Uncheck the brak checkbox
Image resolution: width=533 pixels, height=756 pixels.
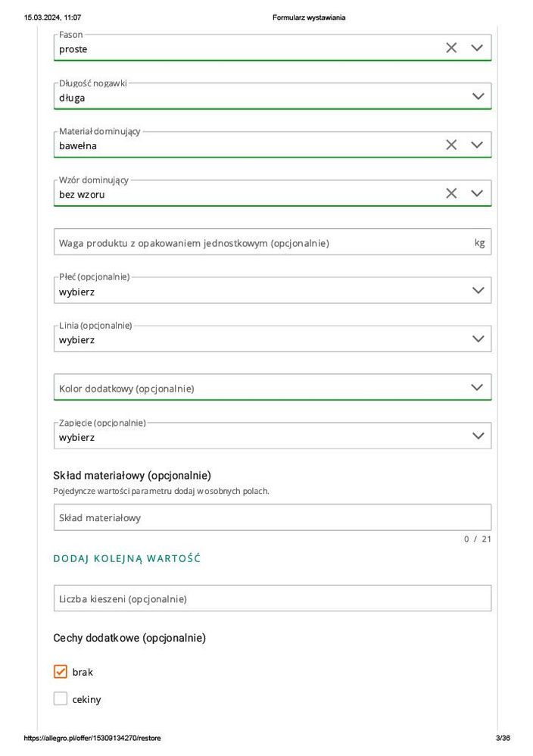61,671
